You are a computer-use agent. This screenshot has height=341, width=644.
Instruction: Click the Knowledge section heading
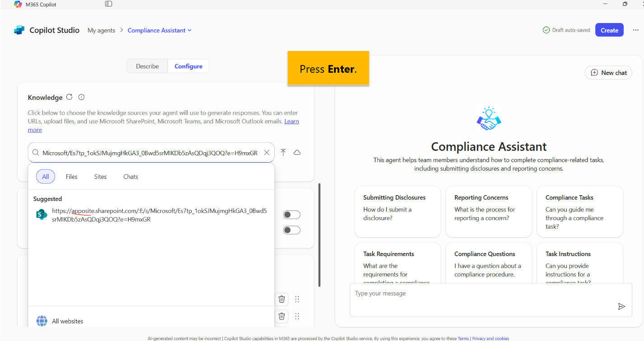pos(45,98)
